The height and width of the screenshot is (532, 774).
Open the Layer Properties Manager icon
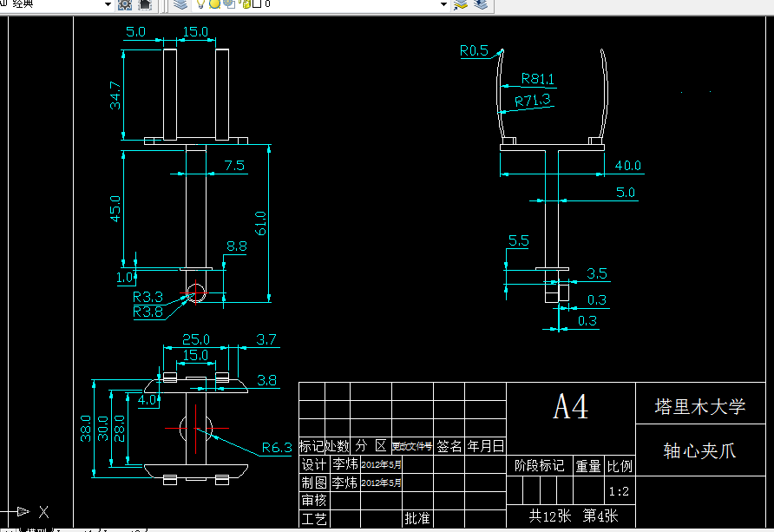[x=180, y=4]
